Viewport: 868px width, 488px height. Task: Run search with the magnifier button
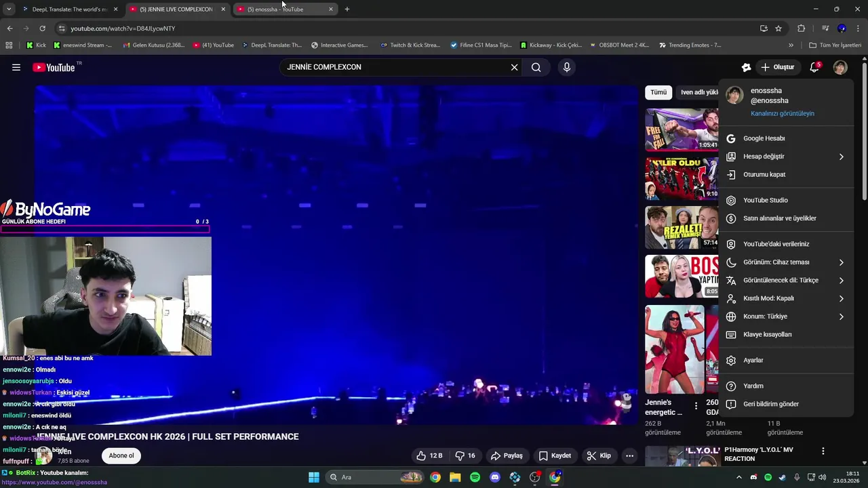pyautogui.click(x=536, y=67)
